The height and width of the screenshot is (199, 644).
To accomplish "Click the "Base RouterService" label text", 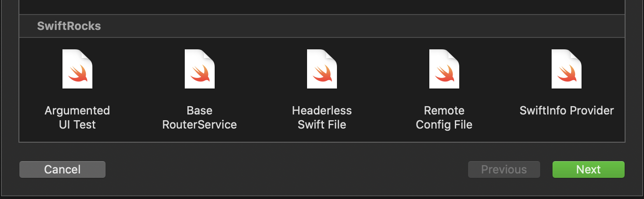I will (x=200, y=118).
